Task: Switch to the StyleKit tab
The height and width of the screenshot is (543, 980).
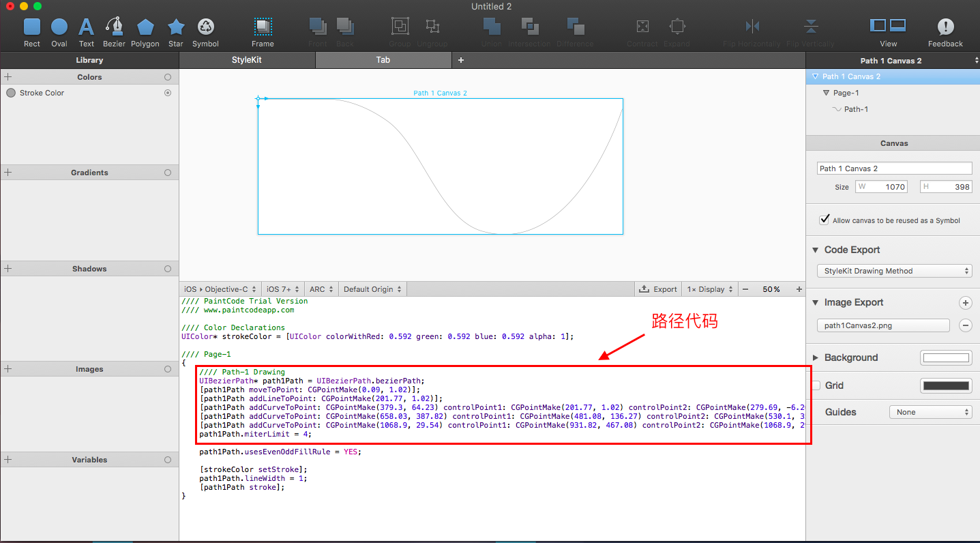Action: pyautogui.click(x=247, y=60)
